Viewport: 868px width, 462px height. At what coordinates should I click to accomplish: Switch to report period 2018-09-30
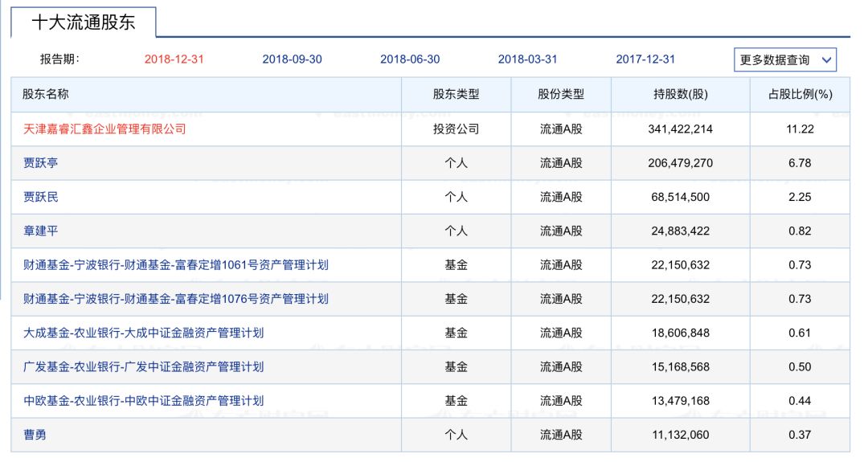tap(292, 59)
